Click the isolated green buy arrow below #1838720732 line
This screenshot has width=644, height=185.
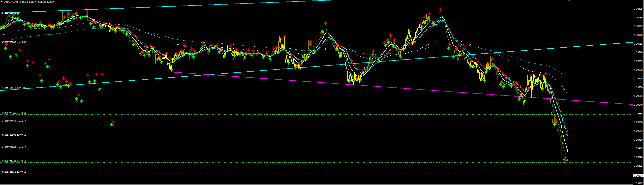tap(111, 125)
